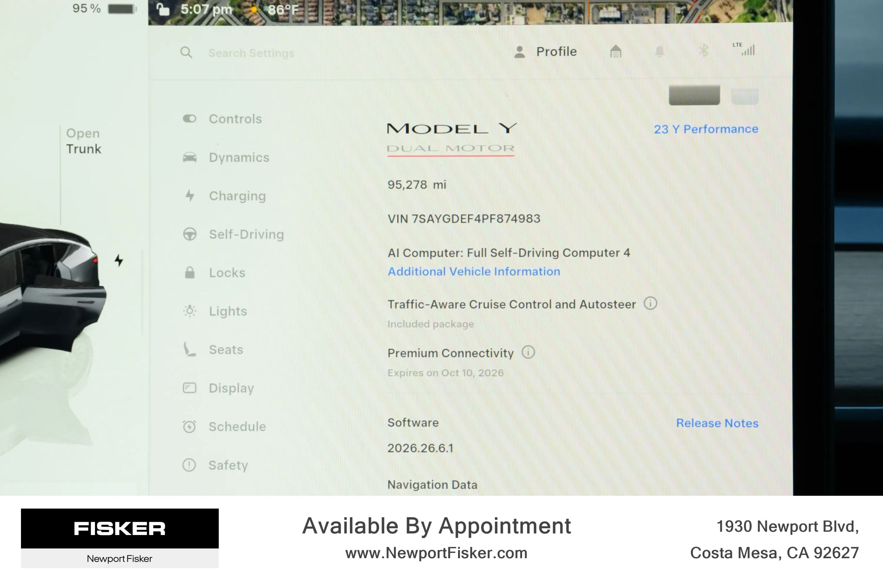This screenshot has height=588, width=883.
Task: Switch to Display settings
Action: click(x=218, y=388)
